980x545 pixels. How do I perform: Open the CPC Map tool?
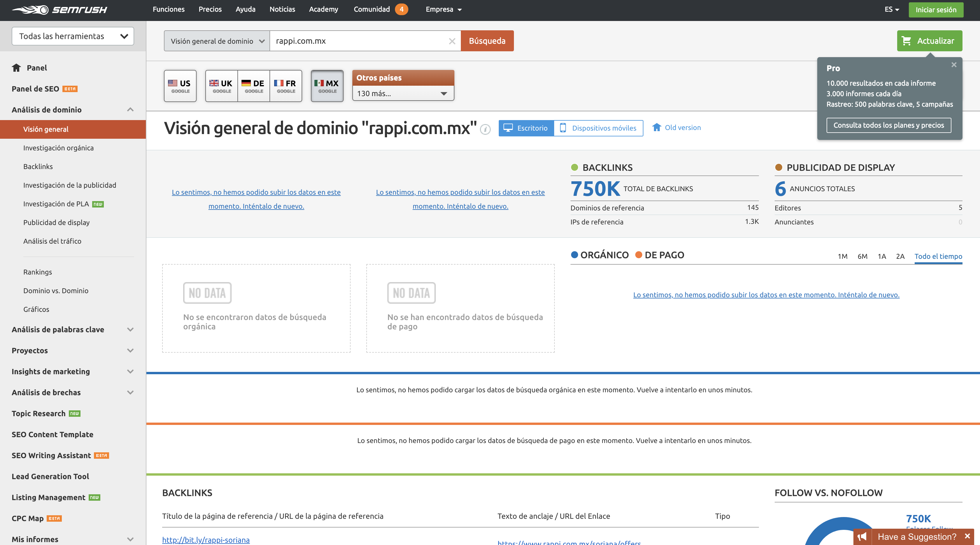pos(27,518)
